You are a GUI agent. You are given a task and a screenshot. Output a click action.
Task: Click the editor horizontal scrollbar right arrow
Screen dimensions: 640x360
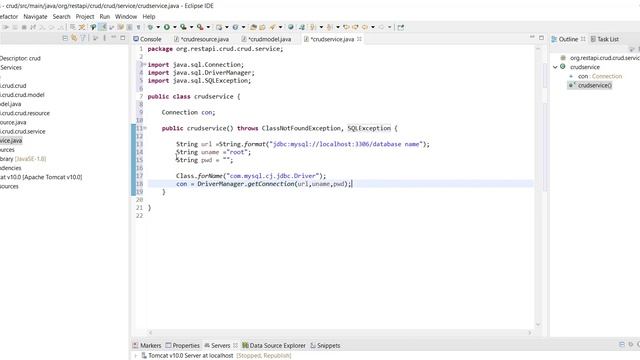530,333
